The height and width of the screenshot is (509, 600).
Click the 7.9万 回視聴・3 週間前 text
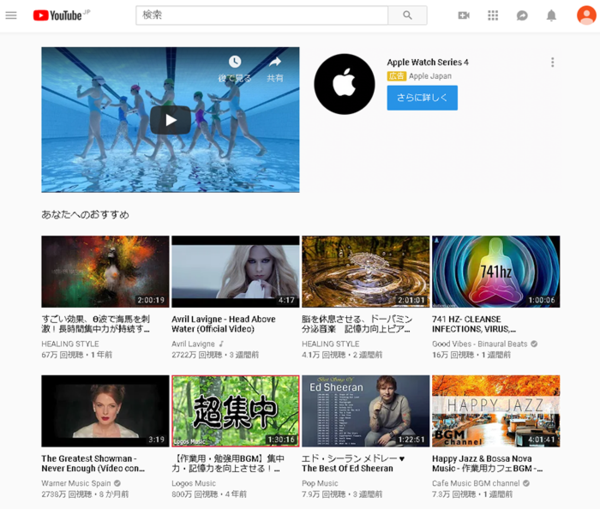(342, 494)
